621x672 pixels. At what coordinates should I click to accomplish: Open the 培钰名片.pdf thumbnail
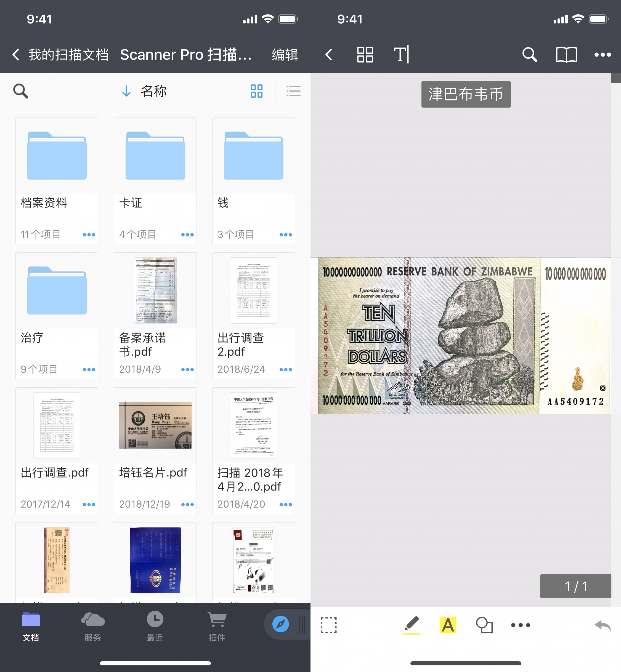point(155,425)
